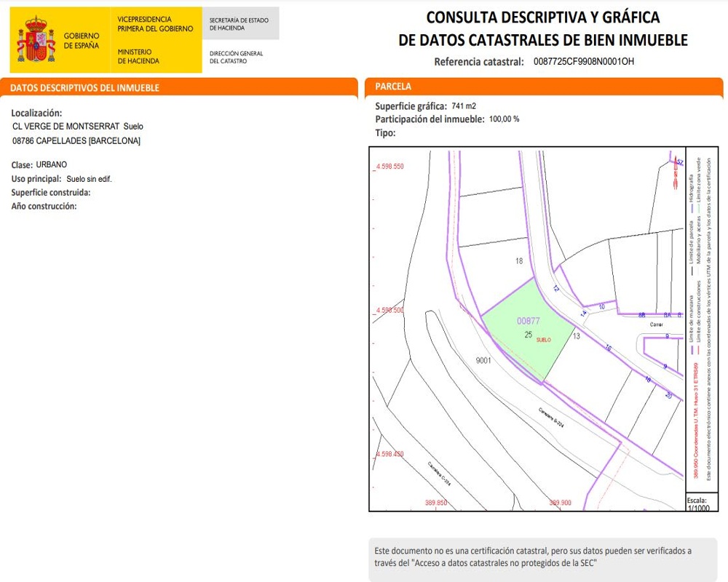
Task: Click the purple parcel code '00877' on the map
Action: click(529, 321)
